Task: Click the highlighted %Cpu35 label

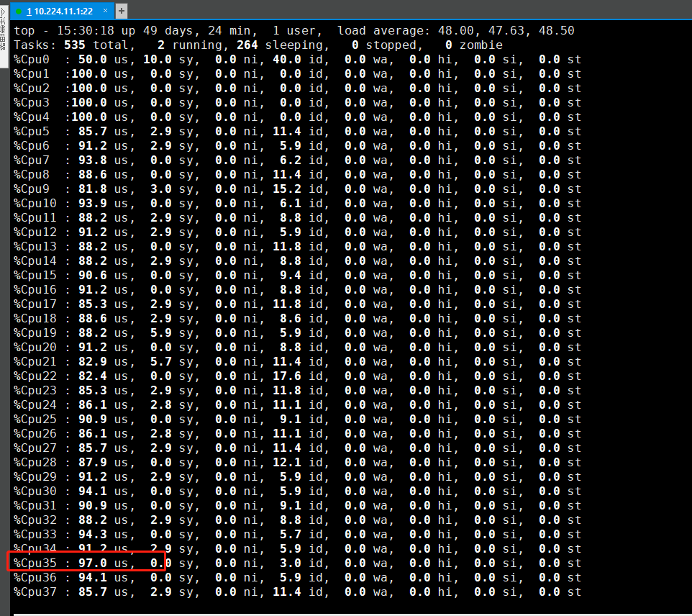Action: coord(35,563)
